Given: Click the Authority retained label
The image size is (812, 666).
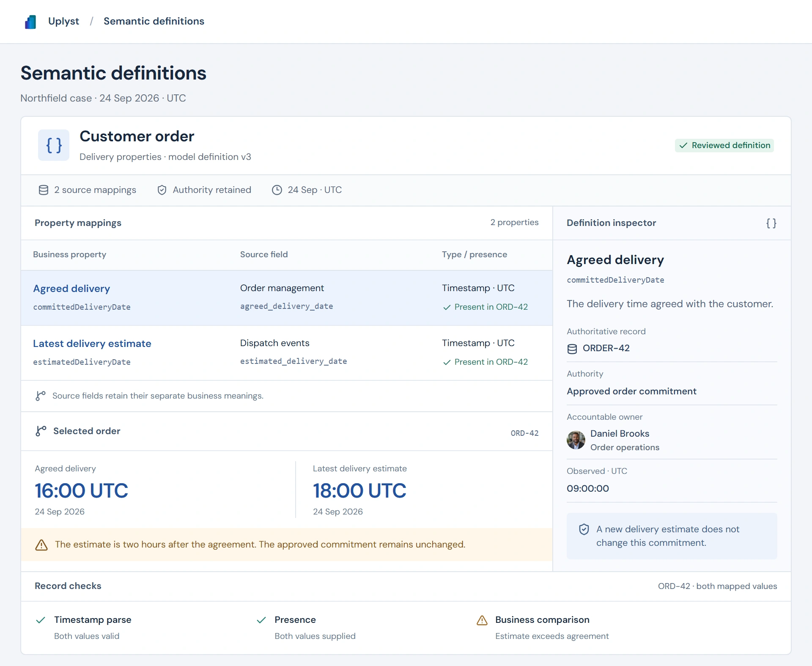Looking at the screenshot, I should coord(212,190).
